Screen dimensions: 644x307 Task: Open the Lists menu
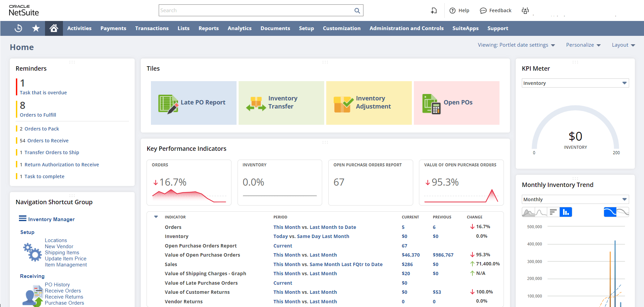point(183,28)
